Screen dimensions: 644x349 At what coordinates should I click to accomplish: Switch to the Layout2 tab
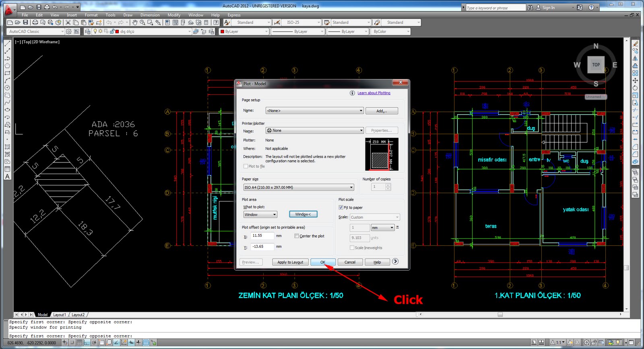pyautogui.click(x=78, y=315)
